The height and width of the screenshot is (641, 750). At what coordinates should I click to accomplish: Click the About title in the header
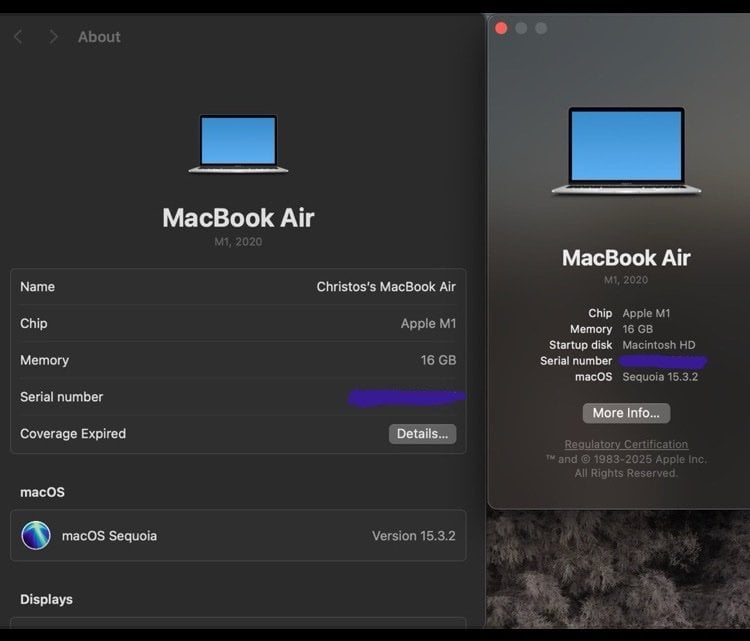click(99, 37)
